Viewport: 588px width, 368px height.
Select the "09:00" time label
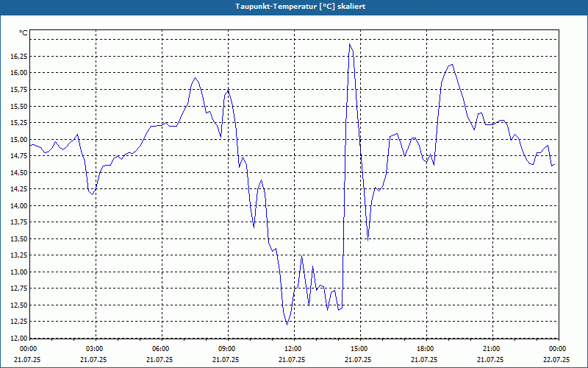[228, 349]
